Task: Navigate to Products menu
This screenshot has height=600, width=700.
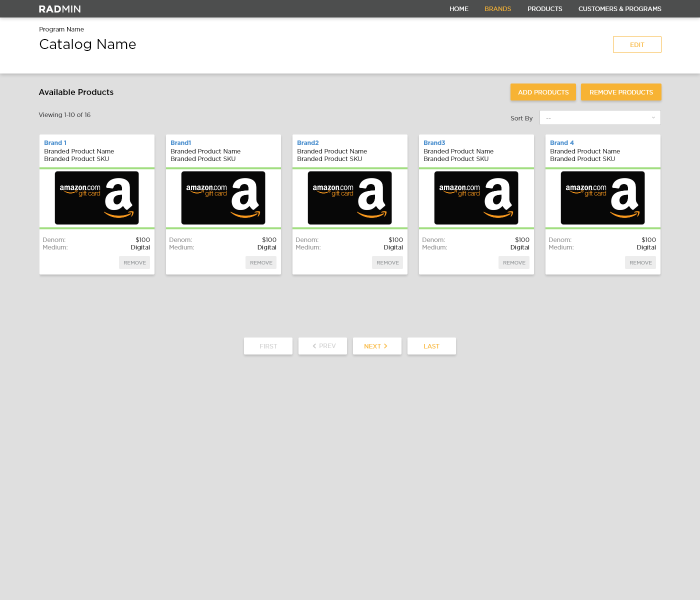Action: [544, 9]
